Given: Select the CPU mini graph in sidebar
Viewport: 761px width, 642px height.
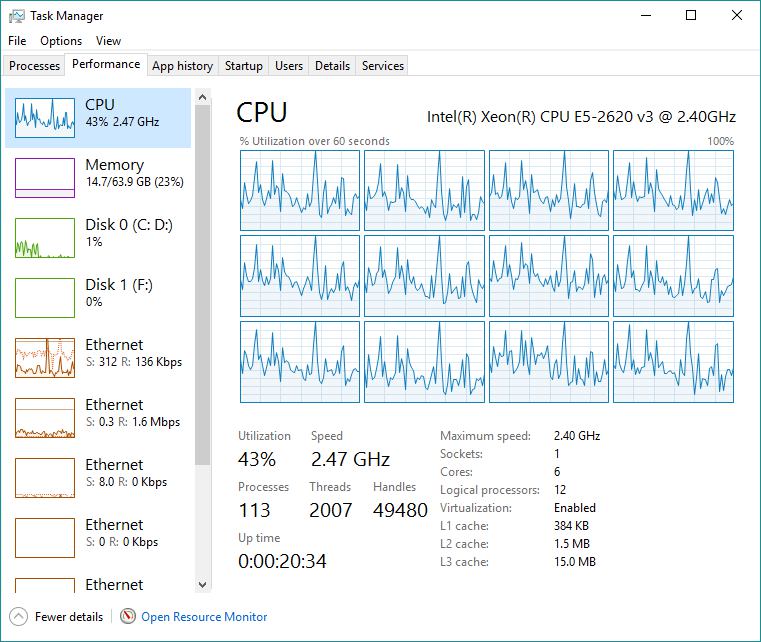Looking at the screenshot, I should 45,118.
